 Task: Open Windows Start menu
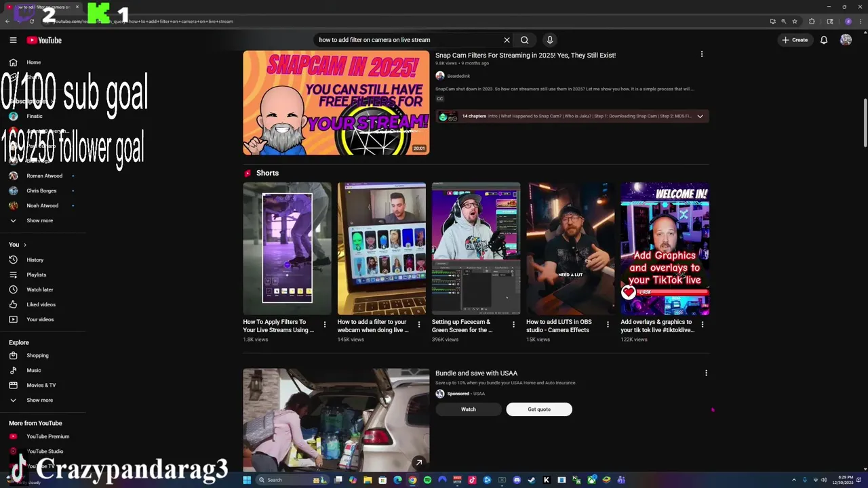[247, 480]
